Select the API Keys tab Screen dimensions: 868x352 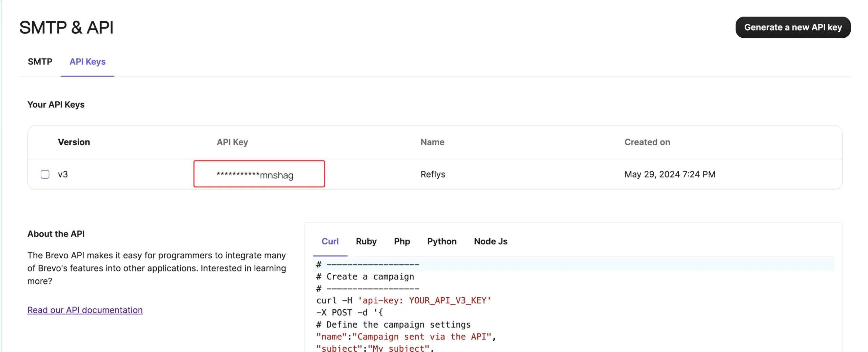click(87, 61)
